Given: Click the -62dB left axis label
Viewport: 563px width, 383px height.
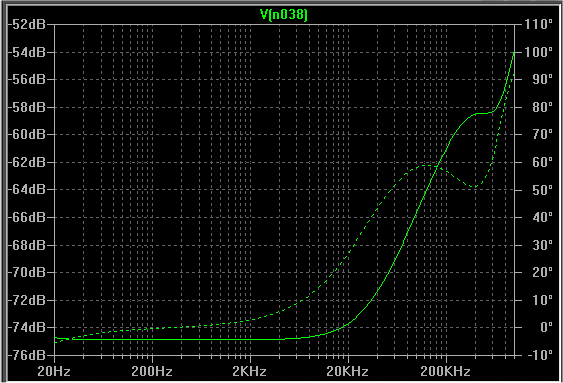Looking at the screenshot, I should pos(27,162).
